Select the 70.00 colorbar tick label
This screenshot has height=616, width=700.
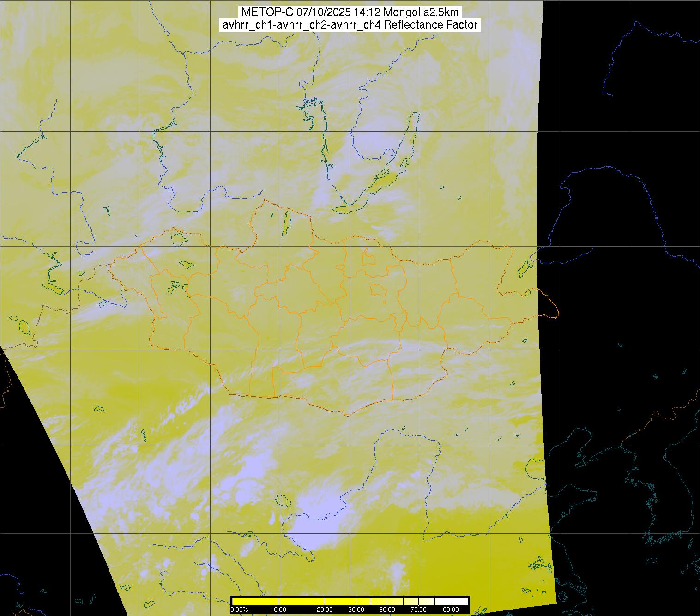click(x=418, y=610)
